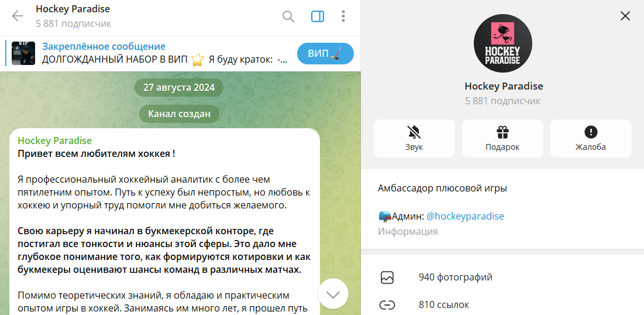Click 5 881 подписчик in info panel
The image size is (644, 315).
click(x=502, y=101)
